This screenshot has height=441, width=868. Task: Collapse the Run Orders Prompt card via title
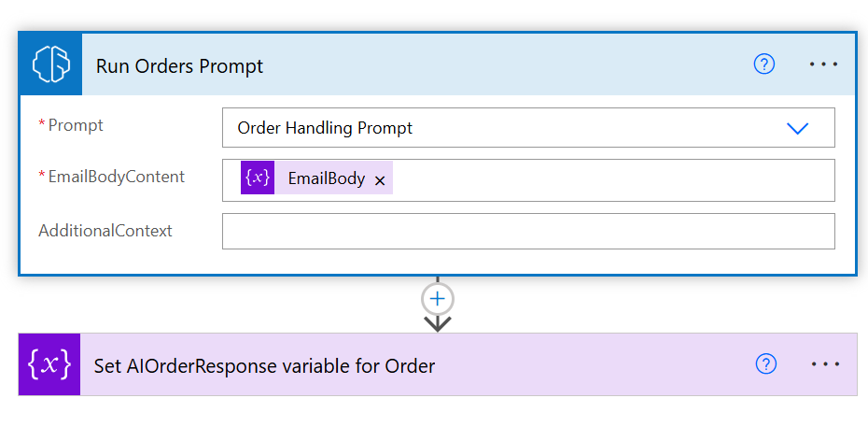[179, 65]
